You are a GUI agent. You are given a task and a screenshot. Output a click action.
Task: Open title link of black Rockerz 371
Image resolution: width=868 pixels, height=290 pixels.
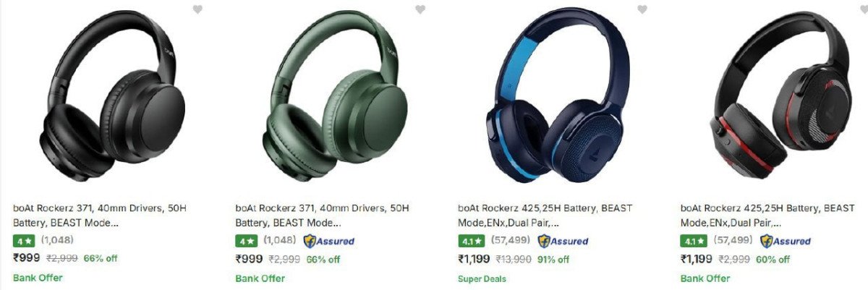(100, 216)
